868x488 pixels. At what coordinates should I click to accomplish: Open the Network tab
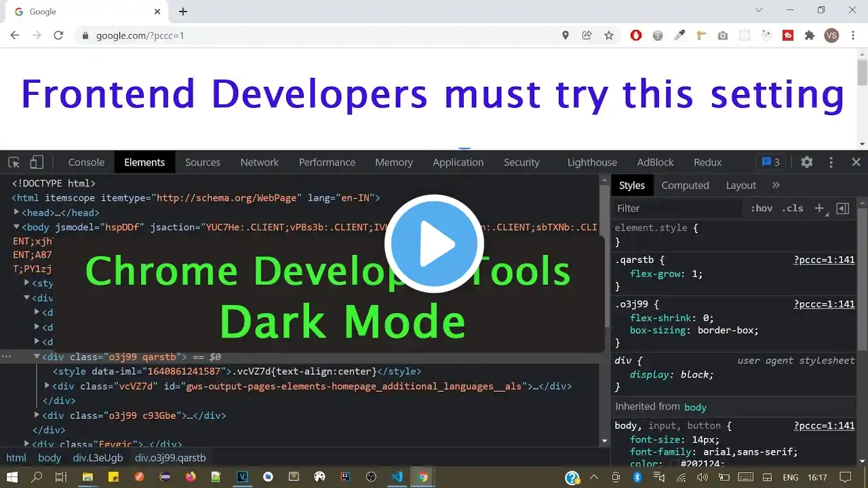pyautogui.click(x=260, y=162)
